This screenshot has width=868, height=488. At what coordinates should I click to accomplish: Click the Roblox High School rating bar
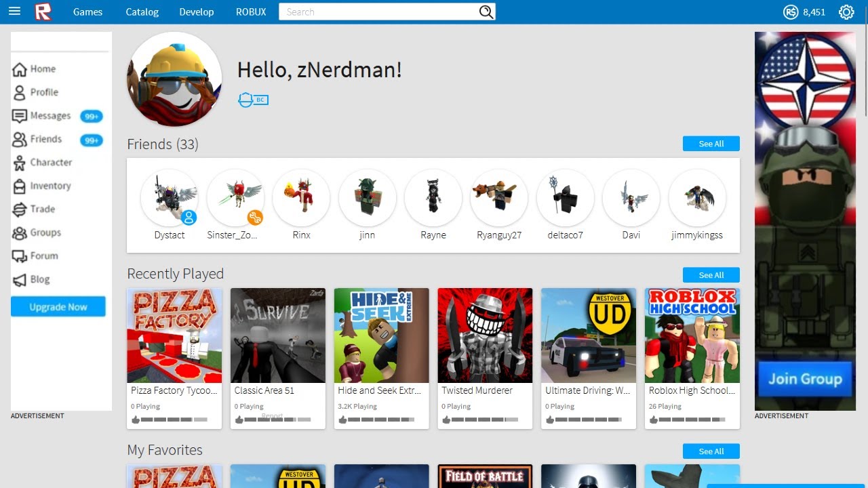[x=691, y=420]
